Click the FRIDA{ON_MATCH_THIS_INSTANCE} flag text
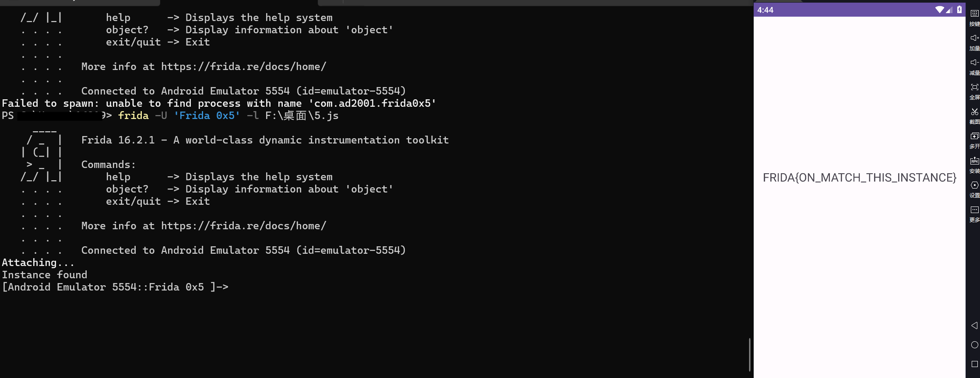Screen dimensions: 980x378 point(860,178)
